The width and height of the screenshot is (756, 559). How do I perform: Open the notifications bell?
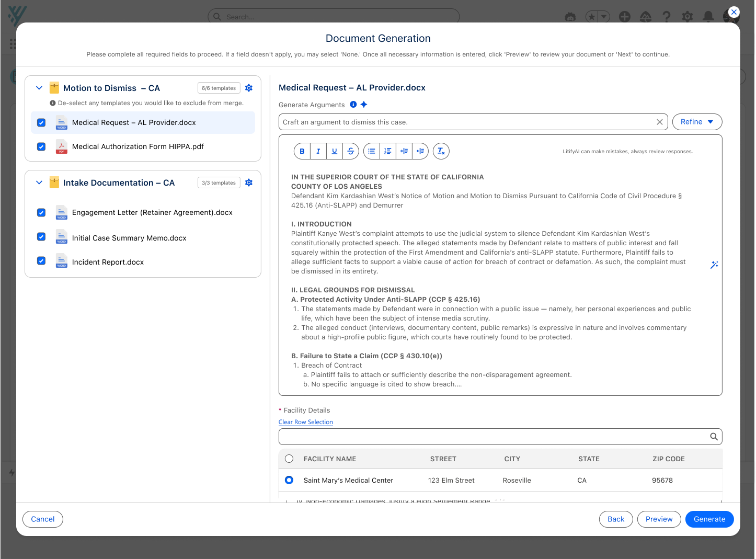click(708, 17)
